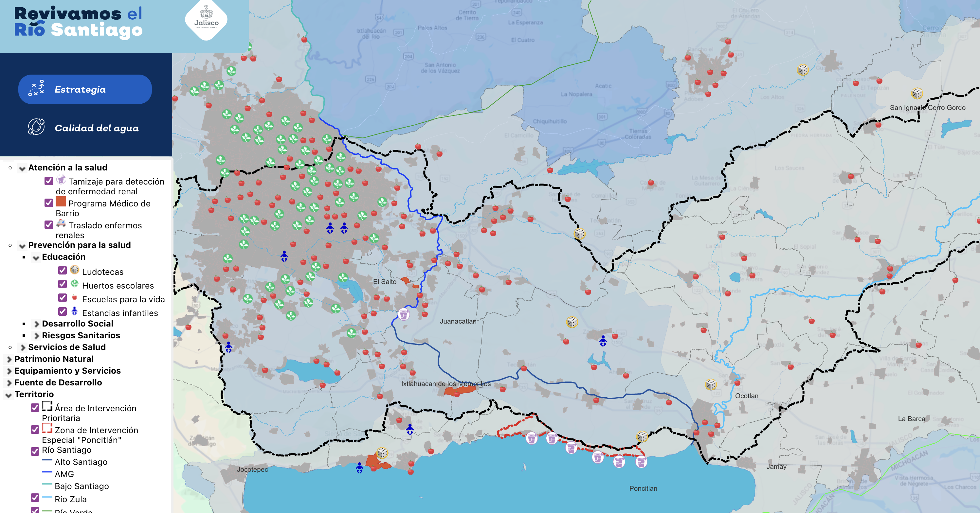Viewport: 980px width, 513px height.
Task: Click the Servicios de Salud label
Action: click(67, 347)
